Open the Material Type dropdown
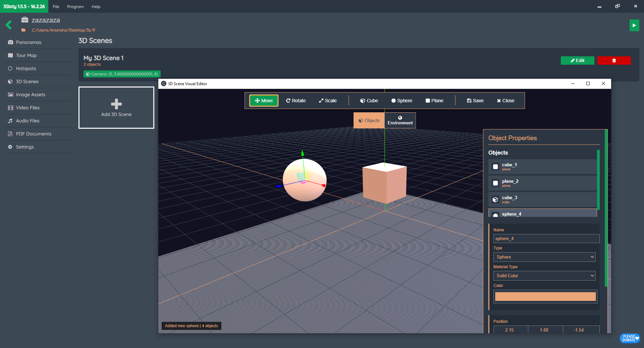 (x=544, y=276)
